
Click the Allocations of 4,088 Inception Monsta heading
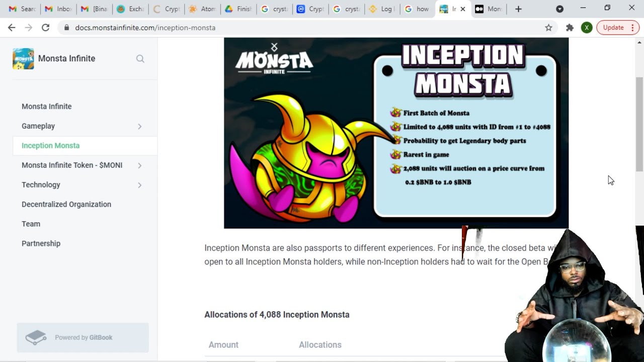click(277, 315)
